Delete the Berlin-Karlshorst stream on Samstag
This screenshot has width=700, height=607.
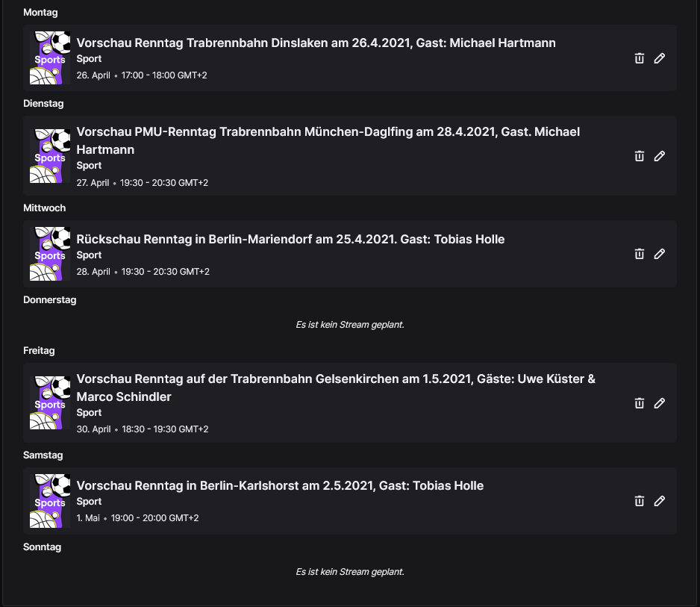640,501
